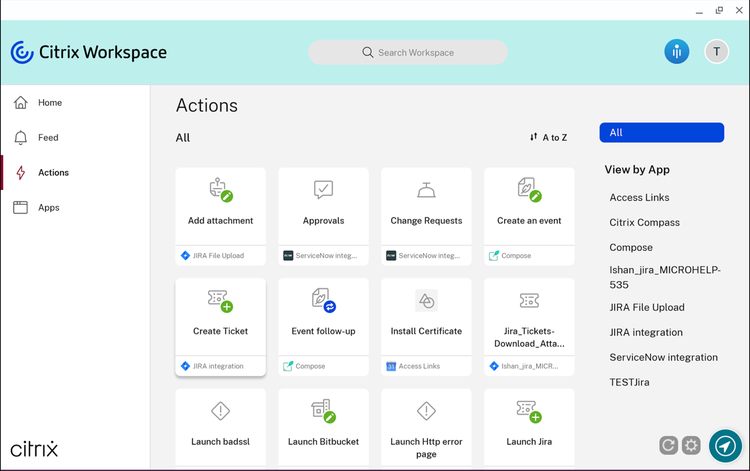Click the Approvals card title text

(323, 221)
